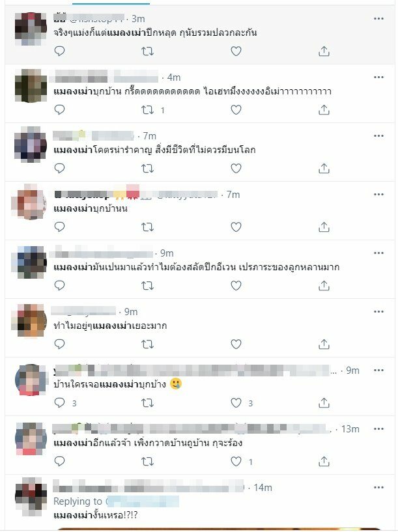Reply to the tweet posted 3m ago

click(x=60, y=51)
